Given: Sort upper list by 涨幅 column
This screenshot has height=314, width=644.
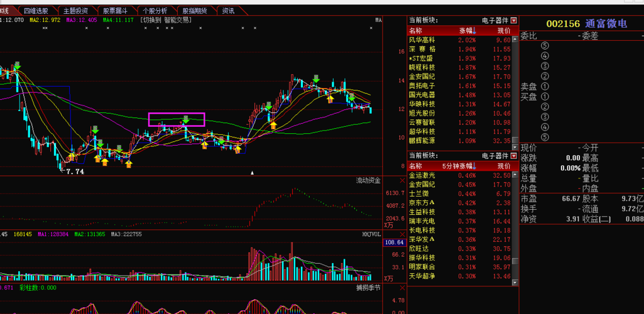Looking at the screenshot, I should pos(467,31).
